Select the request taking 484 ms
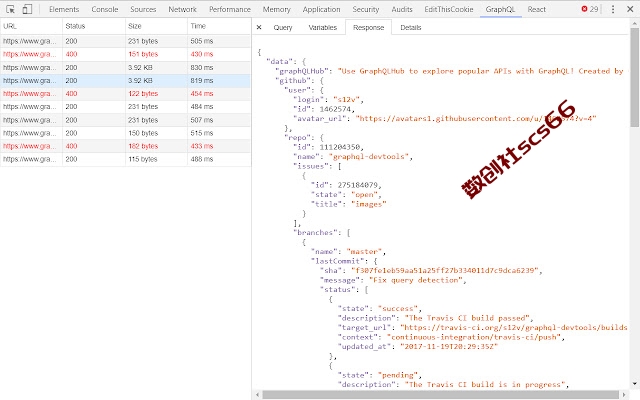640x400 pixels. tap(125, 107)
